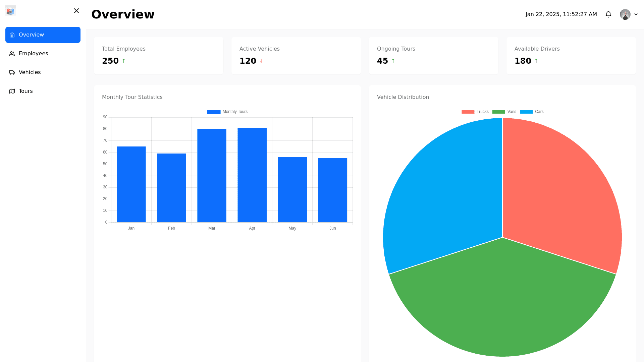Click the notification bell icon
The height and width of the screenshot is (362, 644).
608,14
